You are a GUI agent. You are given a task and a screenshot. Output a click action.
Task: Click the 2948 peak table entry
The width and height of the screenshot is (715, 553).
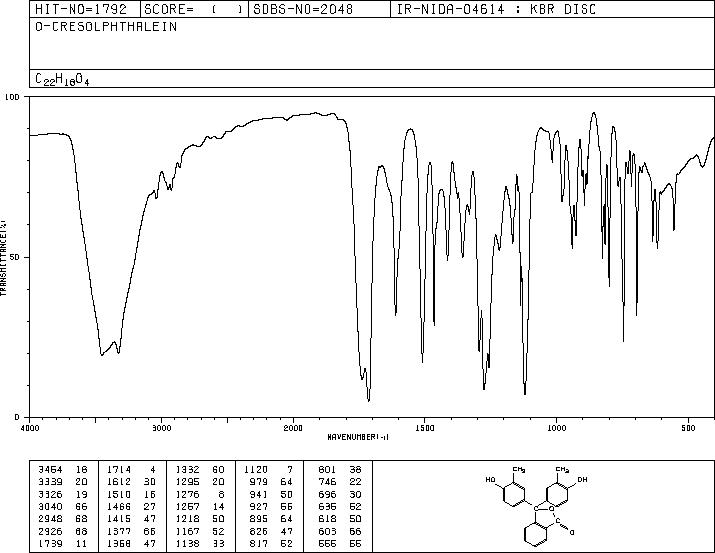point(50,519)
